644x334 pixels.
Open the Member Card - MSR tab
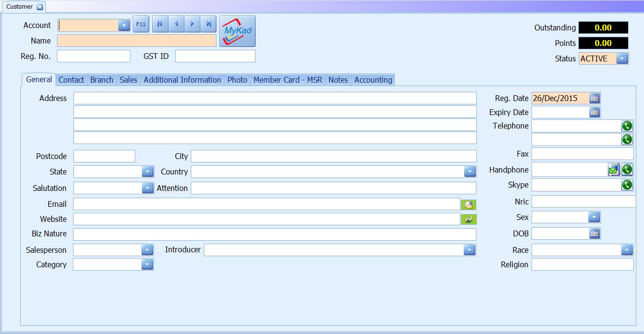(x=288, y=80)
